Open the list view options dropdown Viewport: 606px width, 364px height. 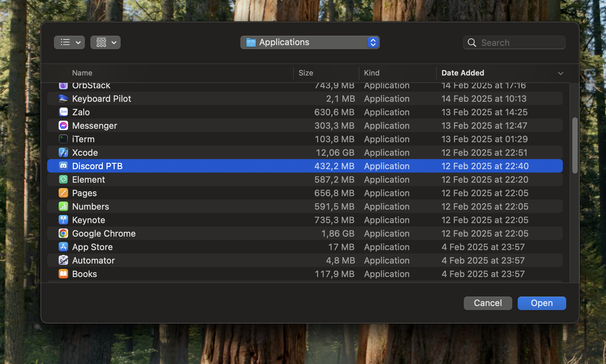pyautogui.click(x=69, y=42)
